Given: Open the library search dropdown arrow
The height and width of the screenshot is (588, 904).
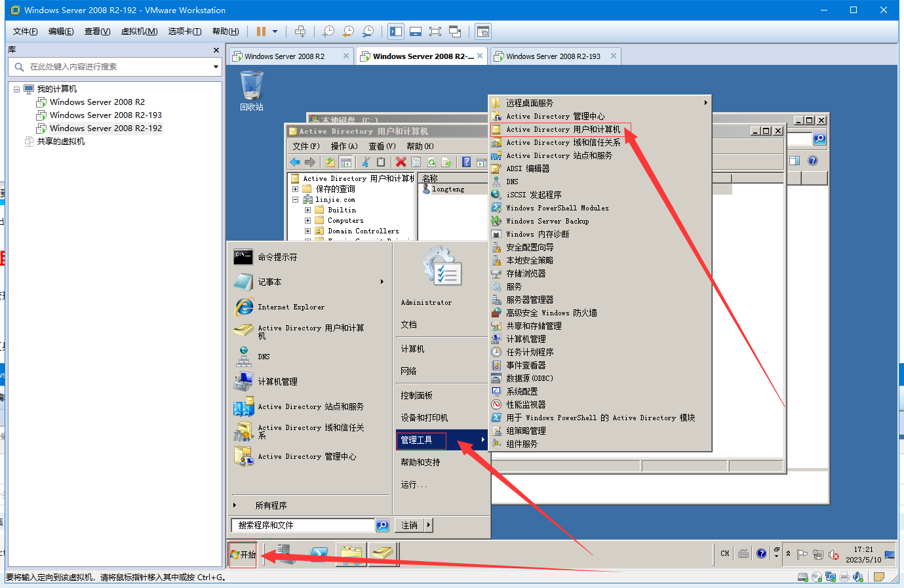Looking at the screenshot, I should coord(216,67).
